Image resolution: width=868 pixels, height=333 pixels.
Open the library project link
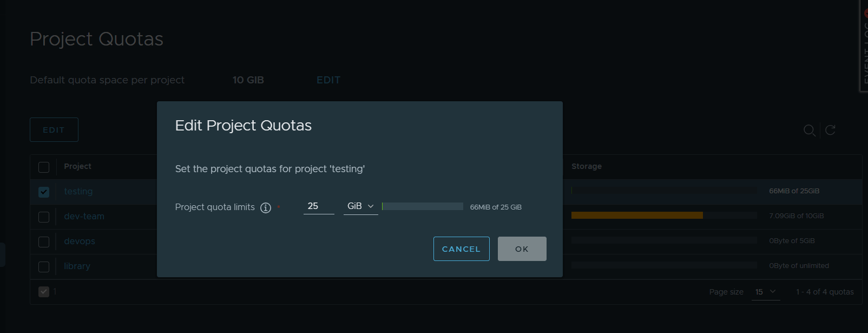[77, 266]
